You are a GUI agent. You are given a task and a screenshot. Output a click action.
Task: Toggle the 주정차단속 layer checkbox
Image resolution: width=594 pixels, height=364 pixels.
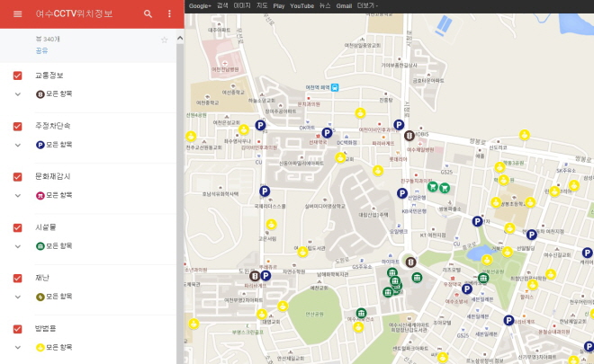(18, 126)
